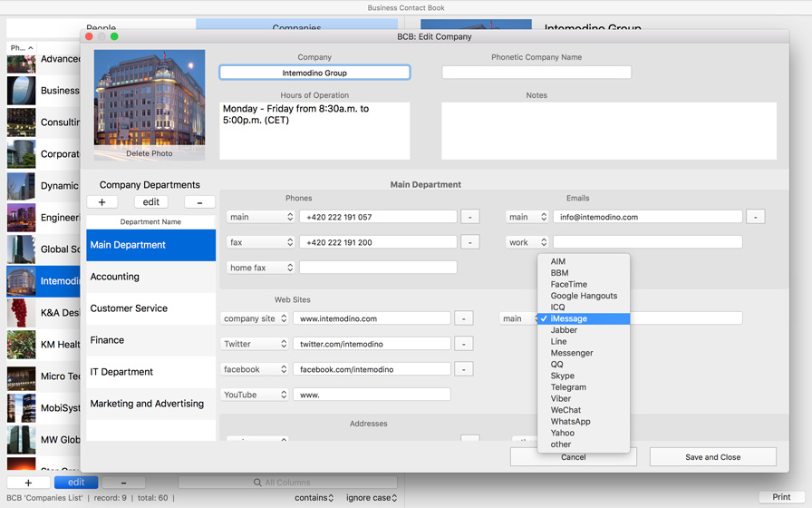
Task: Choose AIM from the messenger list
Action: tap(584, 261)
